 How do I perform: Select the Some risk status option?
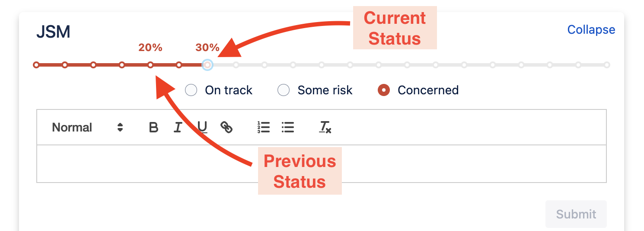(284, 90)
